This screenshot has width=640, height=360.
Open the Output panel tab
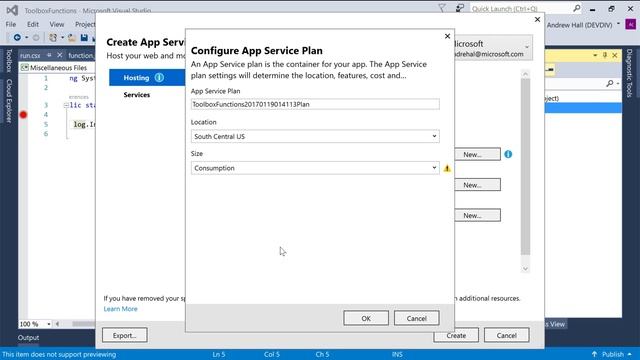[28, 338]
